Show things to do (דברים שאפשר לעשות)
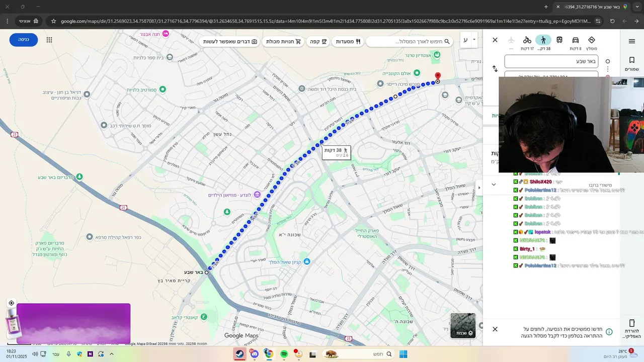The width and height of the screenshot is (644, 362). 230,42
